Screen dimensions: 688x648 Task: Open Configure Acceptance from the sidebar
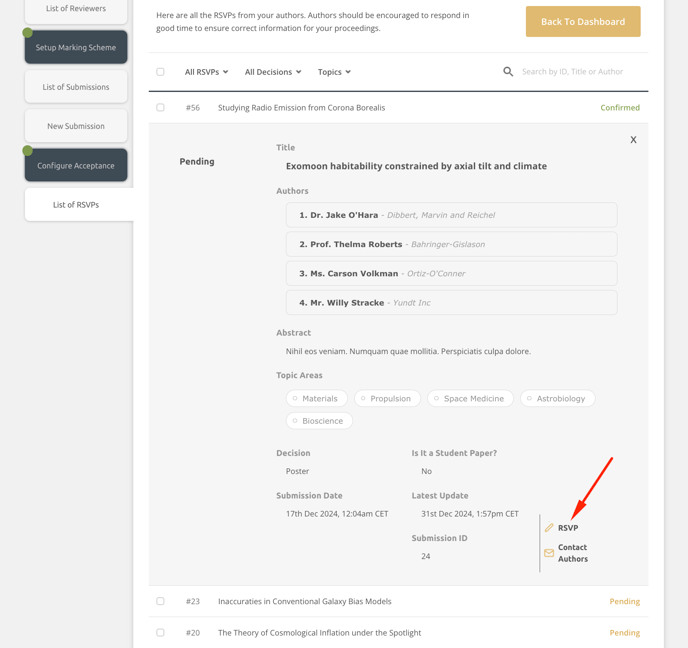[76, 165]
